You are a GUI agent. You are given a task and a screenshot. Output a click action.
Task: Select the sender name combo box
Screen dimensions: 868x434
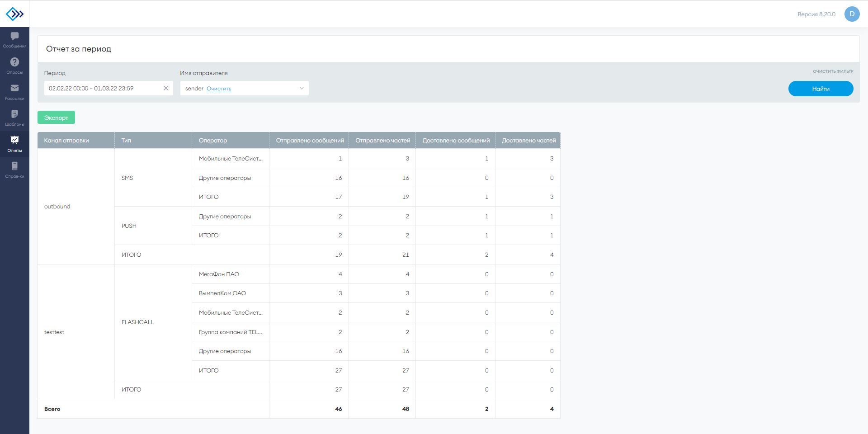pyautogui.click(x=244, y=88)
